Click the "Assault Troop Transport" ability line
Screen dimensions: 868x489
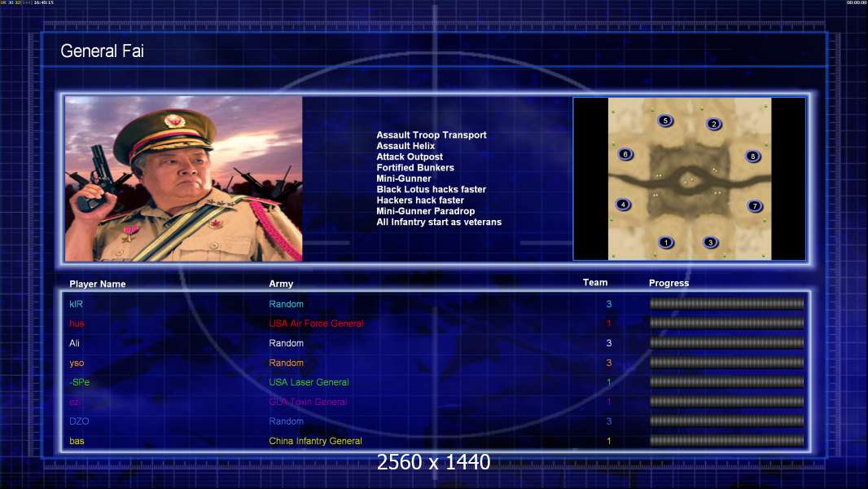432,134
